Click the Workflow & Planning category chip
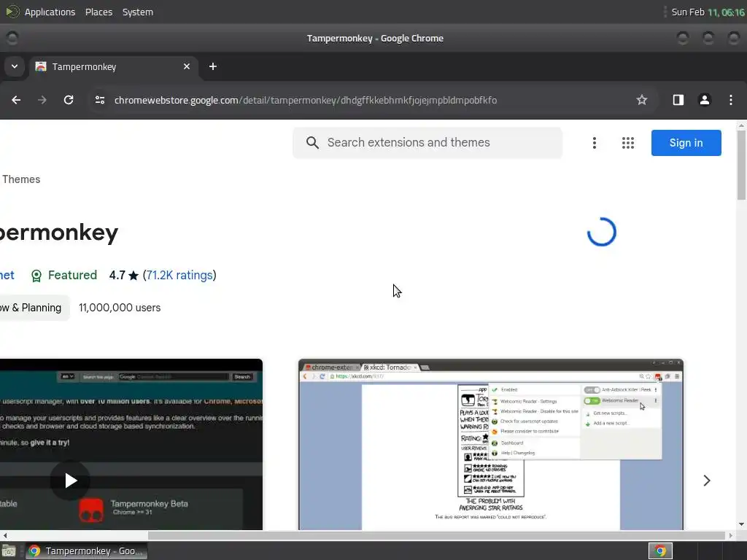The image size is (747, 560). click(x=34, y=308)
